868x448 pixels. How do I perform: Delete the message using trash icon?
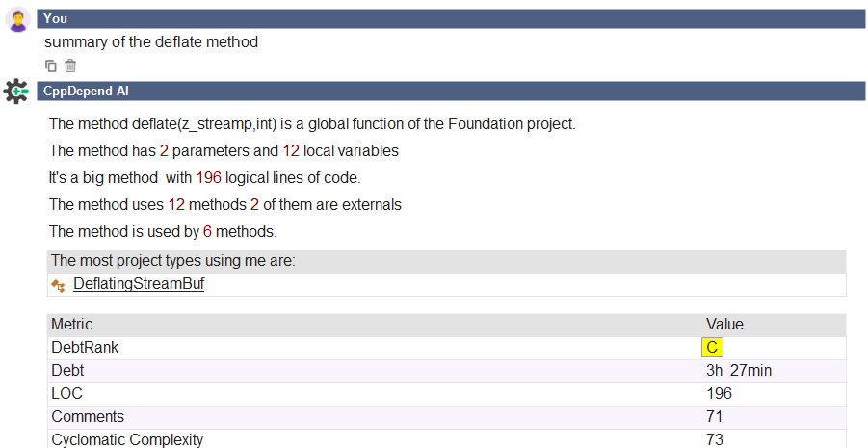69,66
